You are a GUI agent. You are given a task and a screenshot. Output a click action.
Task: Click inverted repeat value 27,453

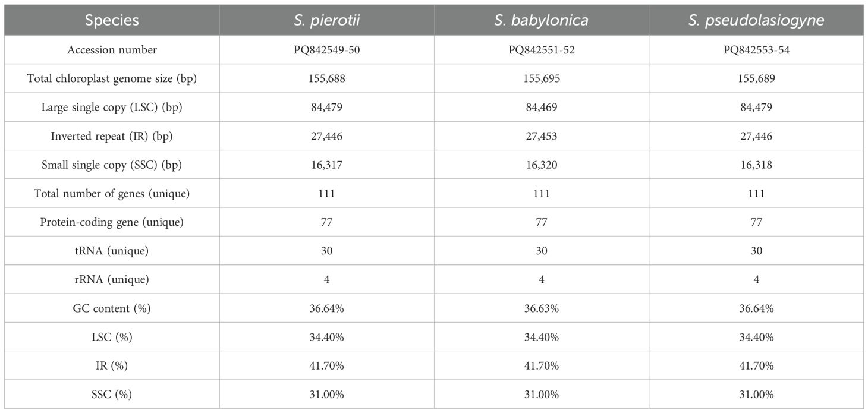[541, 136]
